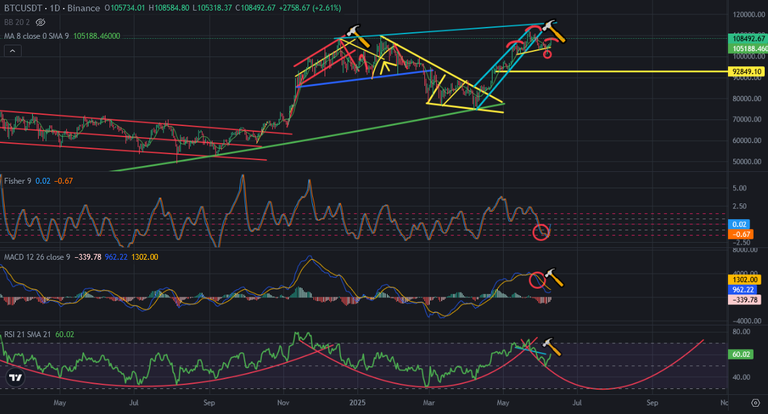Select the MACD 12 26 close 9 legend
768x414 pixels.
[x=37, y=257]
